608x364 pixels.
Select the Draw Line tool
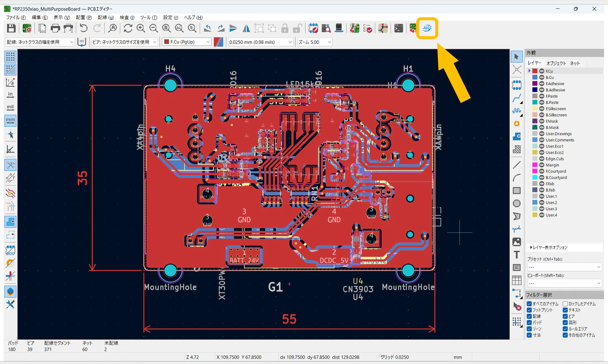[517, 165]
